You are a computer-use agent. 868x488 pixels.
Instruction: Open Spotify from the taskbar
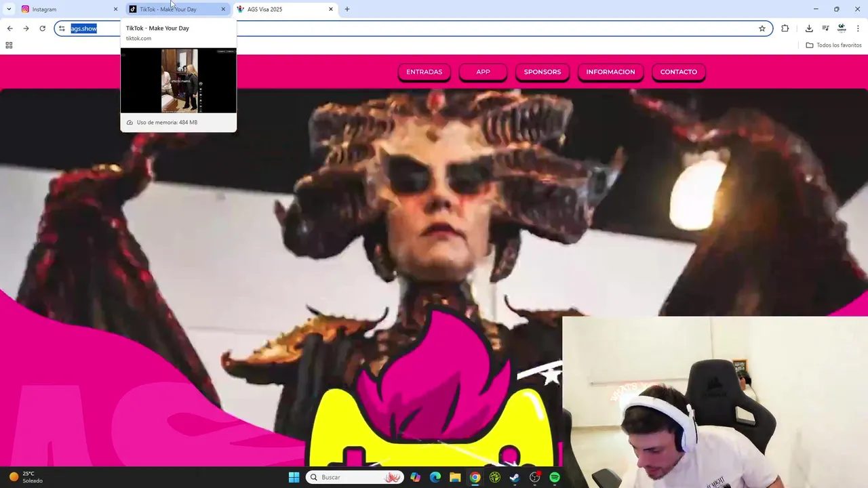point(555,477)
